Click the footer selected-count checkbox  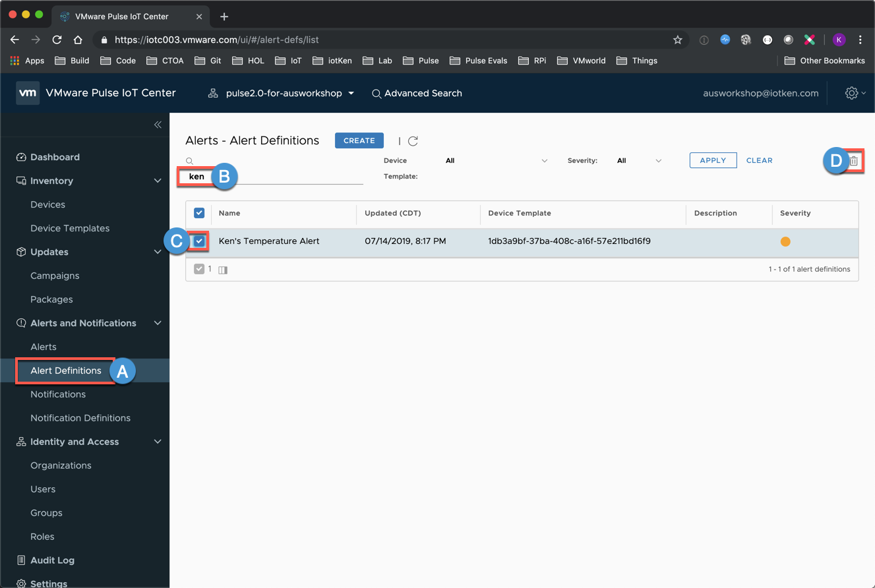[x=199, y=269]
